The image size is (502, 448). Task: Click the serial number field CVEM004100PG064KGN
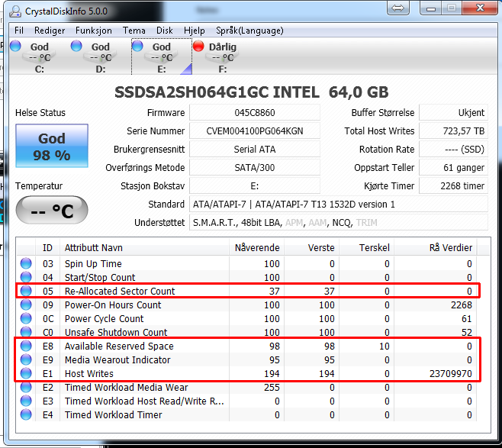(255, 131)
